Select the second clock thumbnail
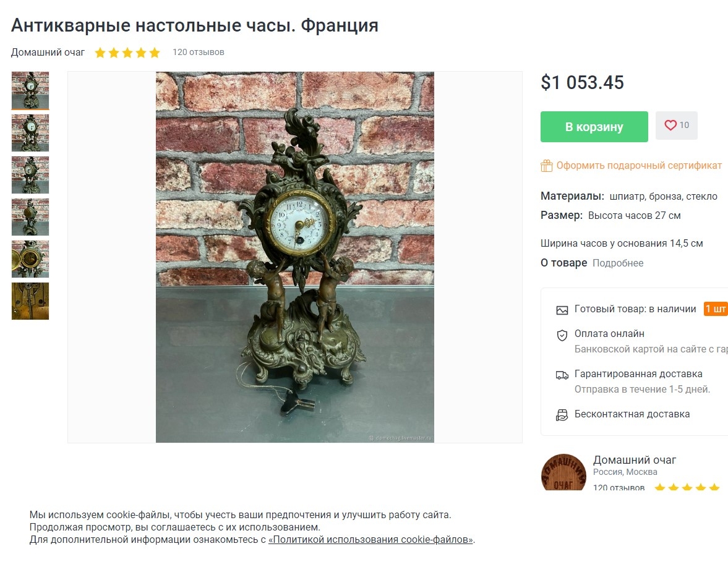The image size is (728, 567). tap(30, 133)
